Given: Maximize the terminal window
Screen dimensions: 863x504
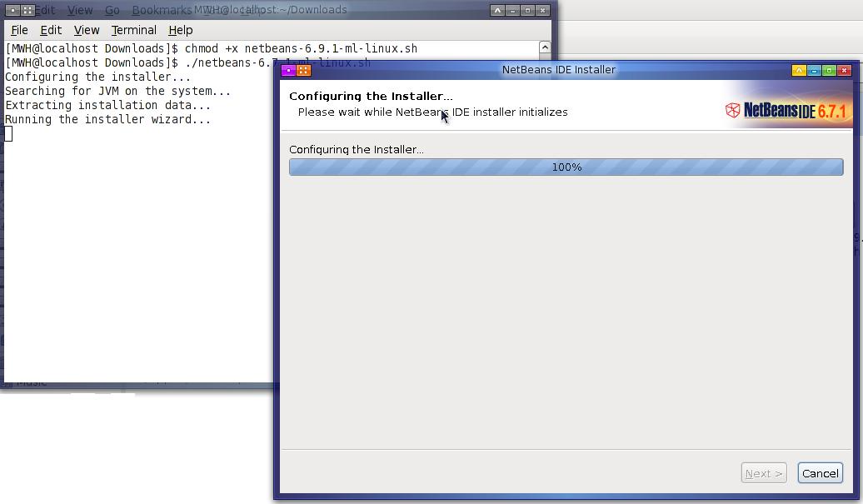Looking at the screenshot, I should pyautogui.click(x=527, y=10).
